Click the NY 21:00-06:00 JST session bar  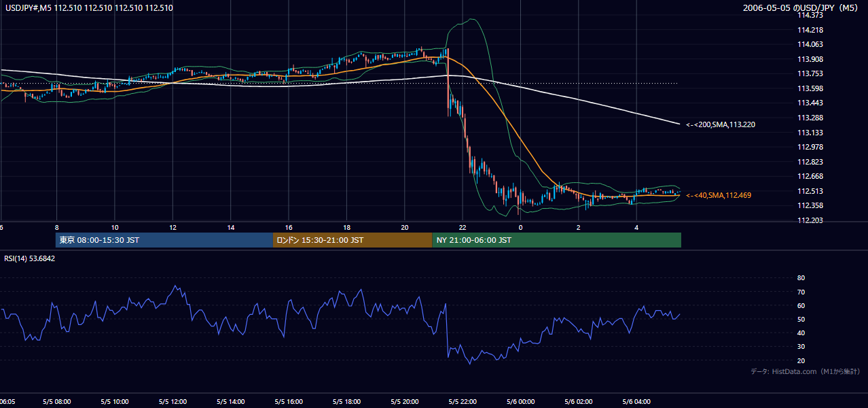coord(556,240)
